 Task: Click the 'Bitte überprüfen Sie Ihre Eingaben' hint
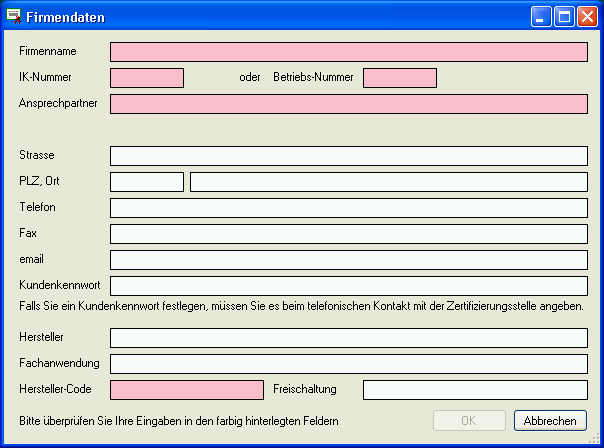pos(179,421)
